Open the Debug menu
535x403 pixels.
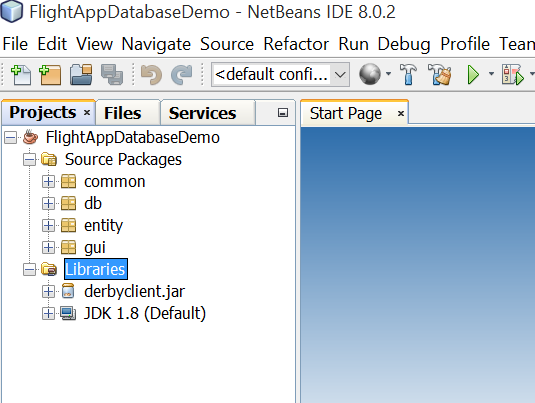(404, 44)
